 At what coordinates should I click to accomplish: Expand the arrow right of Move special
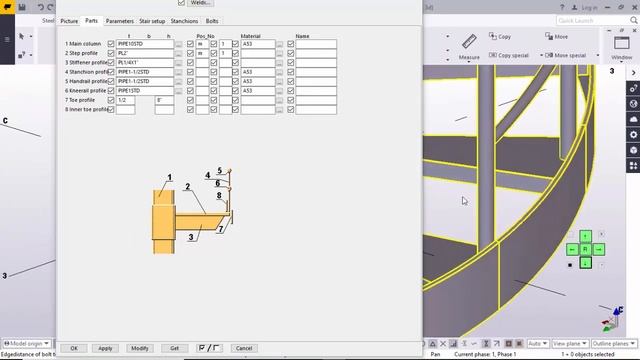point(598,55)
